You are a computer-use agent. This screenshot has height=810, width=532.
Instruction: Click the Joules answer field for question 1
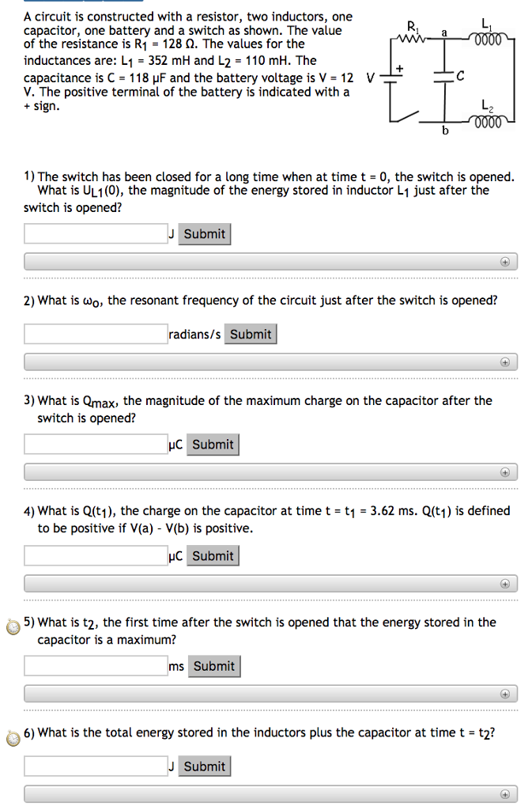click(x=95, y=233)
